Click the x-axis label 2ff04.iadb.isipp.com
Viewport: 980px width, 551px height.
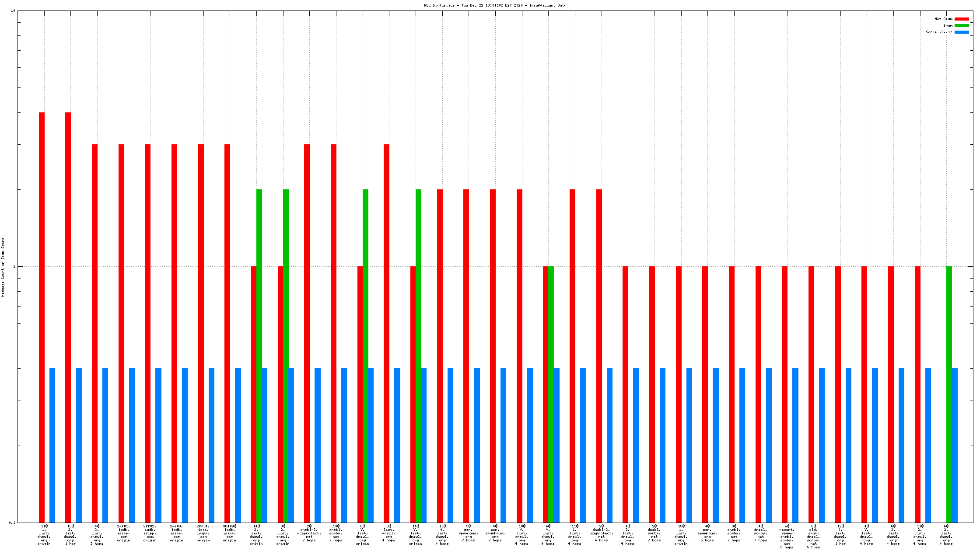[x=203, y=533]
